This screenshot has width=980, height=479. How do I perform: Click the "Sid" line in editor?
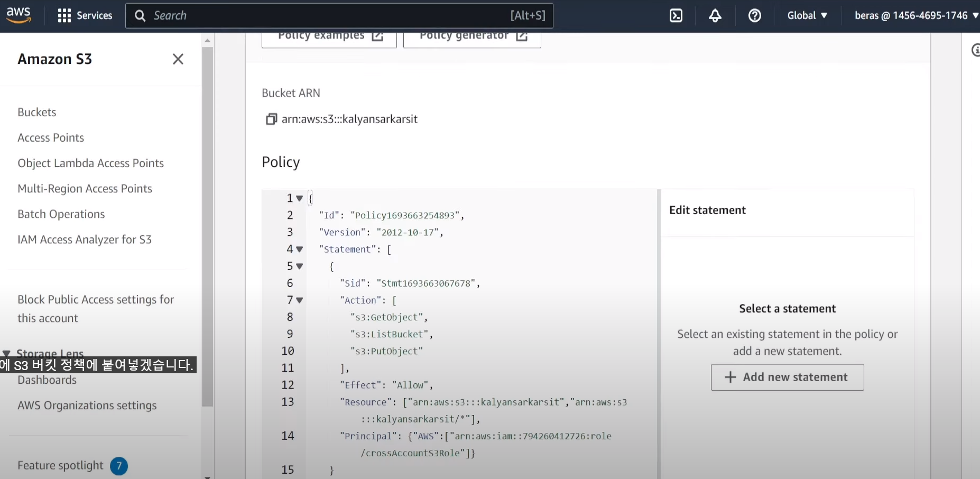click(x=410, y=283)
